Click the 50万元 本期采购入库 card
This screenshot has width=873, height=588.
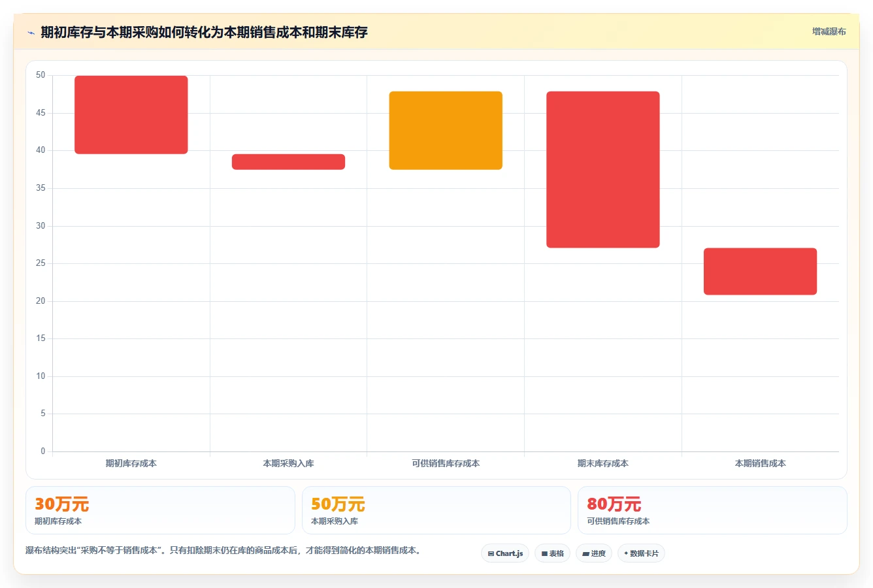436,510
